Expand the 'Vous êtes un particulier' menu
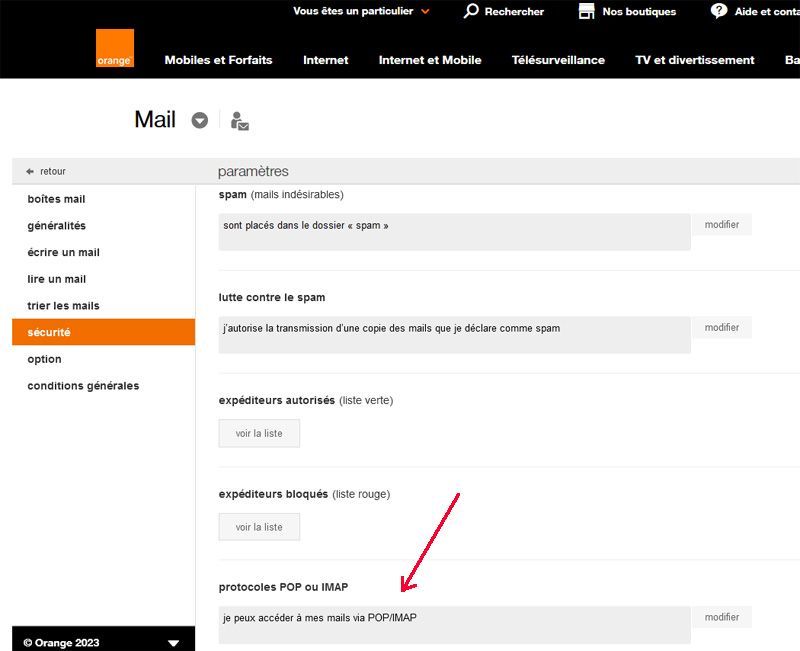Viewport: 800px width, 651px height. pyautogui.click(x=425, y=12)
